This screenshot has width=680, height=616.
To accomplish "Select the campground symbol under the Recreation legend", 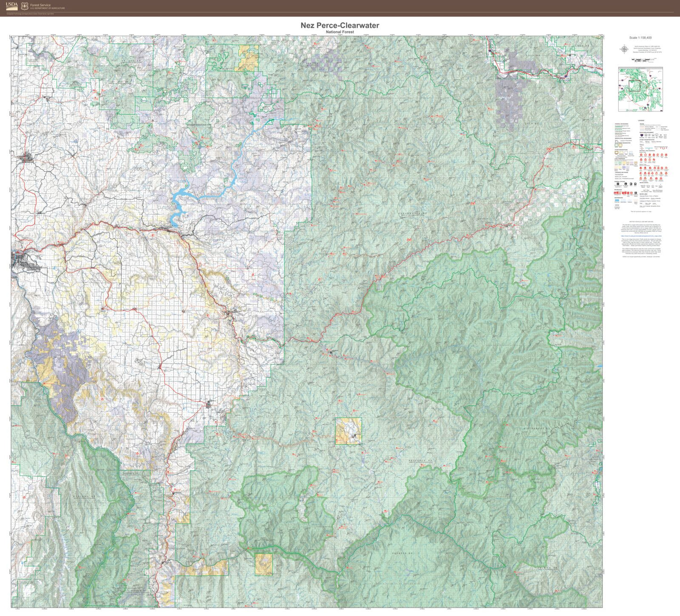I will [615, 193].
